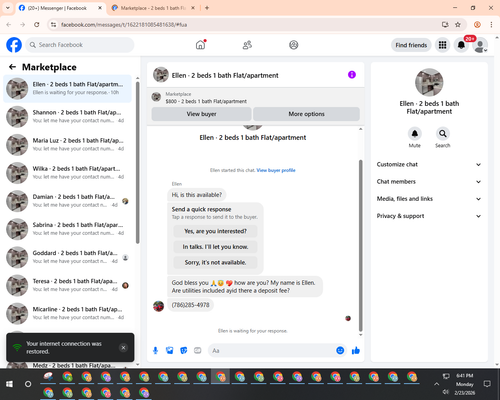Open the Micarline conversation
Screen dimensions: 500x400
click(67, 313)
